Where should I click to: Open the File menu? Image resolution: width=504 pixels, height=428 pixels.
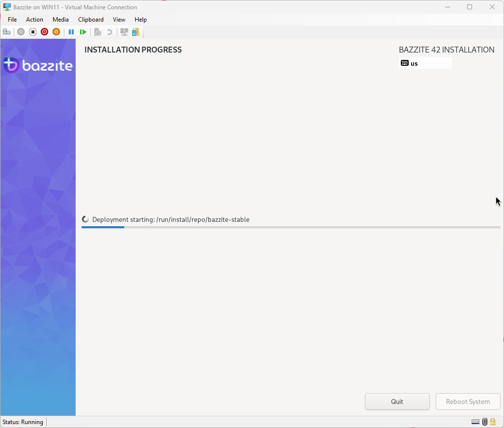(x=12, y=20)
